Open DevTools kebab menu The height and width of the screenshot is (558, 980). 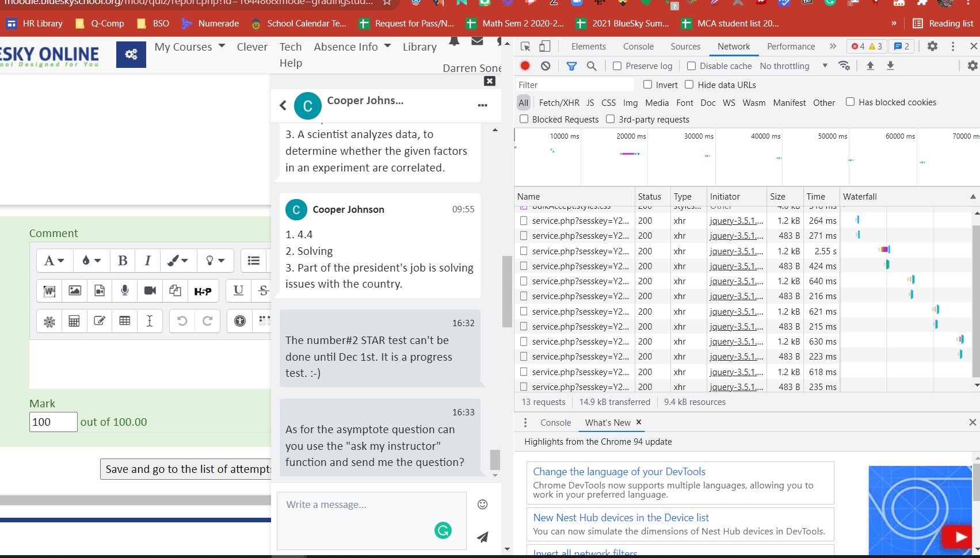953,46
